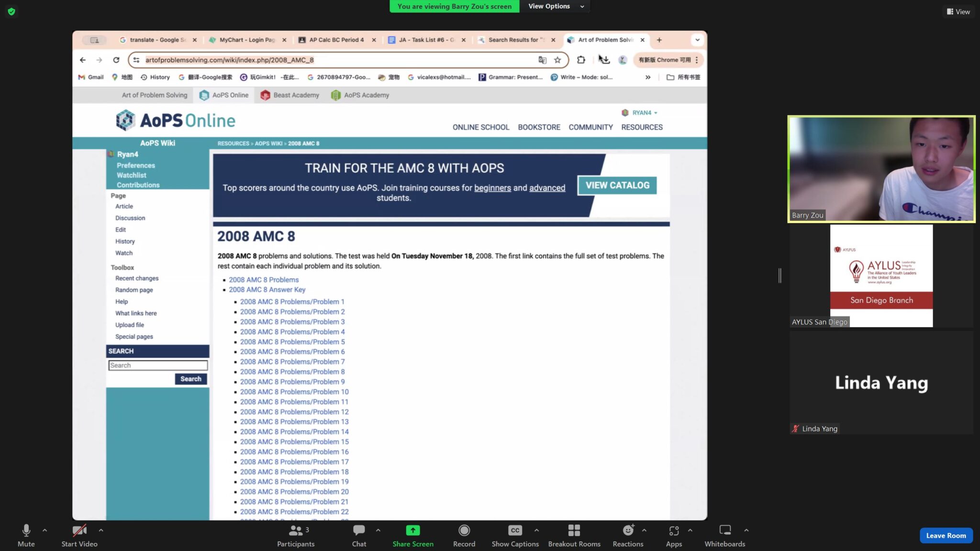Bookmark this page with the star
The image size is (980, 551).
click(x=557, y=60)
